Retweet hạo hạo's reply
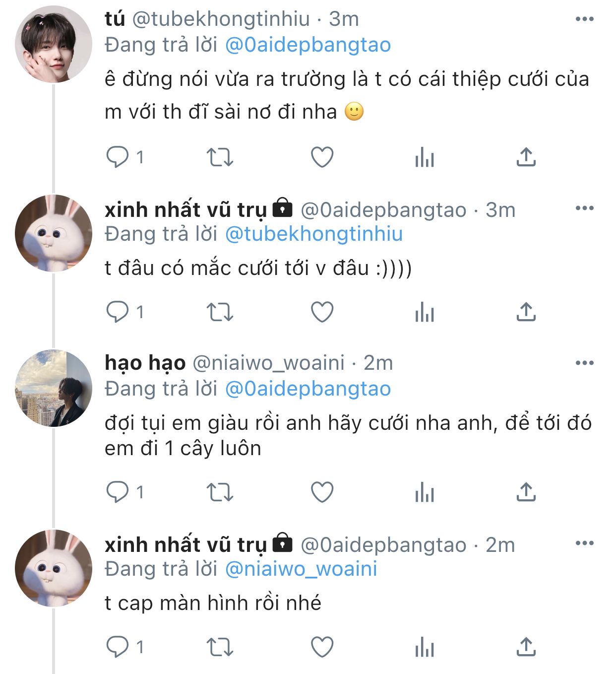 [219, 492]
